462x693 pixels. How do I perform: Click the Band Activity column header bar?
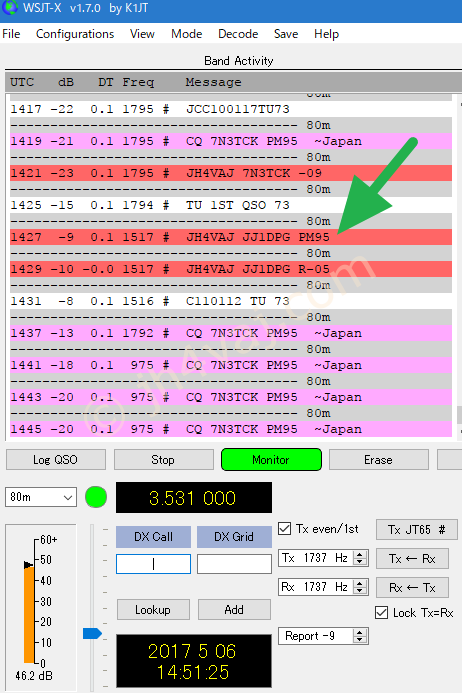[233, 82]
